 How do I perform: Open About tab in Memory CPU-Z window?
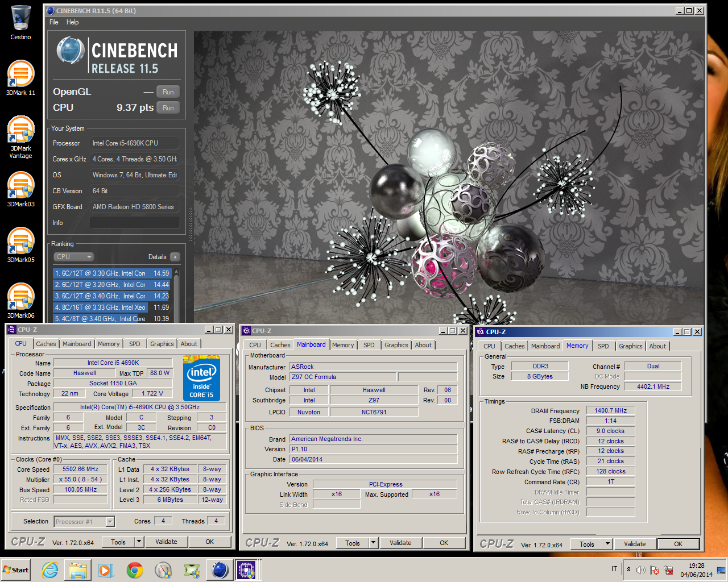point(657,346)
